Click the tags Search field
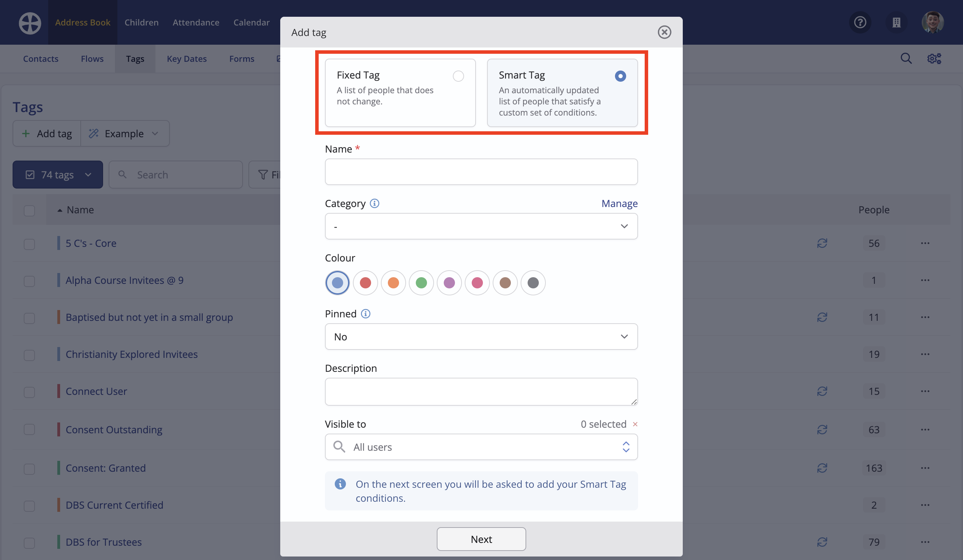 [175, 175]
